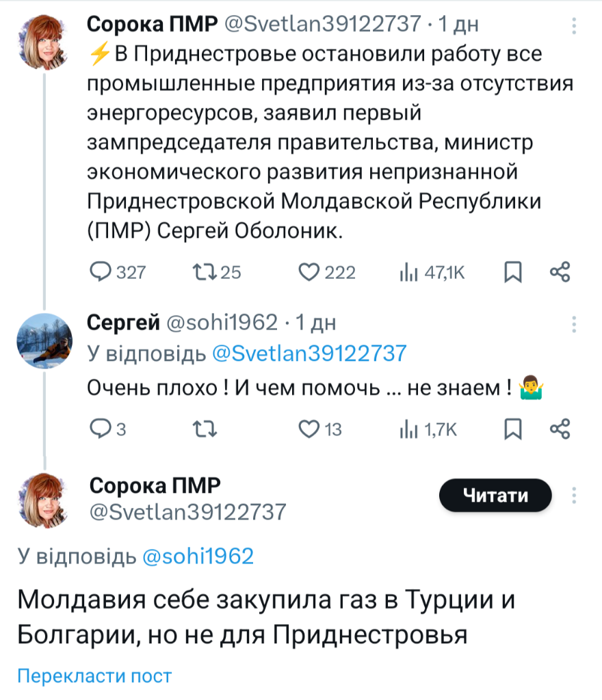The height and width of the screenshot is (700, 602).
Task: Open more options menu on Сергей's reply
Action: pyautogui.click(x=574, y=323)
